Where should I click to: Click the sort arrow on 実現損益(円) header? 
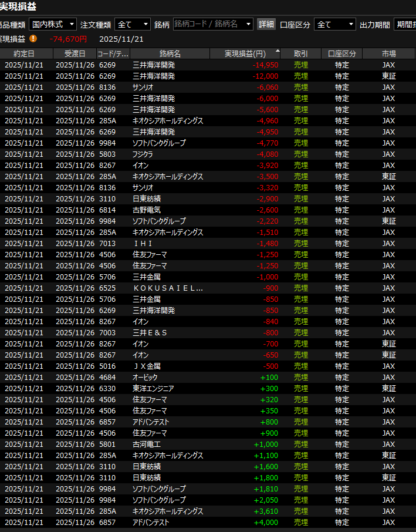(x=278, y=52)
